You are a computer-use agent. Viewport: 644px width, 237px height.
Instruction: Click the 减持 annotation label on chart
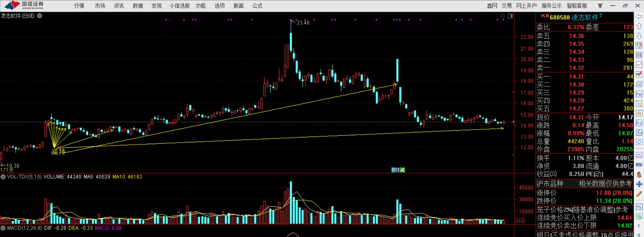pyautogui.click(x=58, y=152)
